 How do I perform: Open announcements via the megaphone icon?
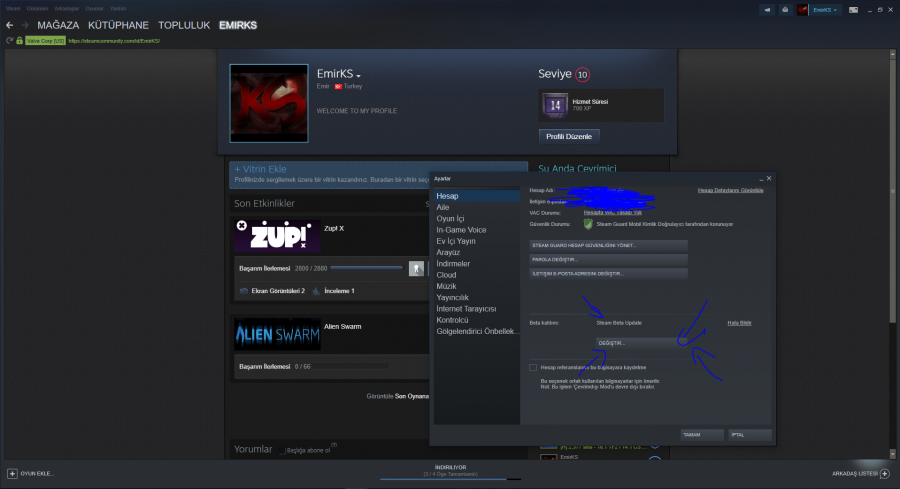[x=767, y=10]
